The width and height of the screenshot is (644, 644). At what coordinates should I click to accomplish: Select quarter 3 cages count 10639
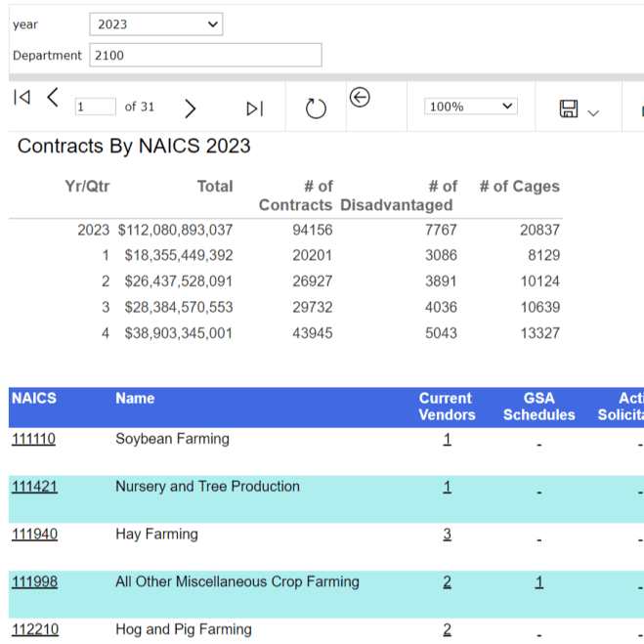(540, 307)
